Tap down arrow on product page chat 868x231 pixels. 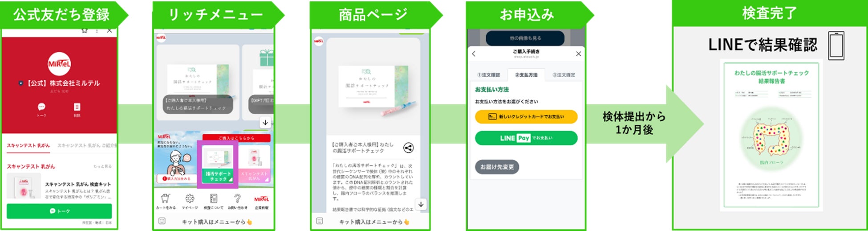click(421, 204)
